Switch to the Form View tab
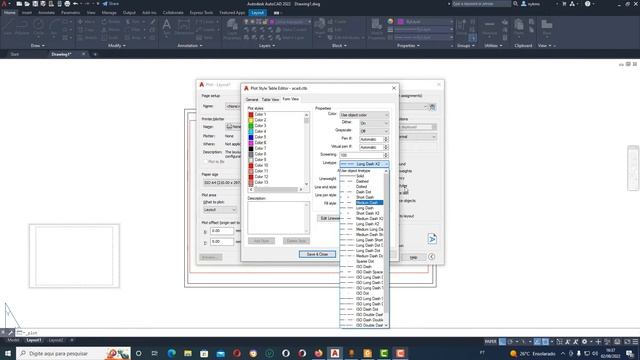Screen dimensions: 640x360 point(291,99)
